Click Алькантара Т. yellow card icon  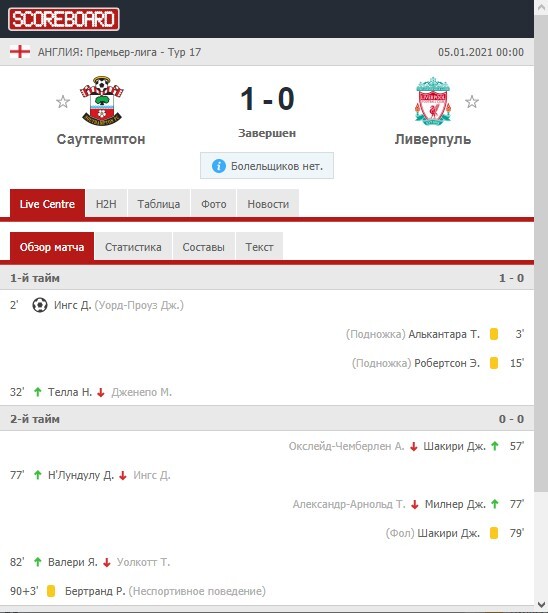point(494,334)
